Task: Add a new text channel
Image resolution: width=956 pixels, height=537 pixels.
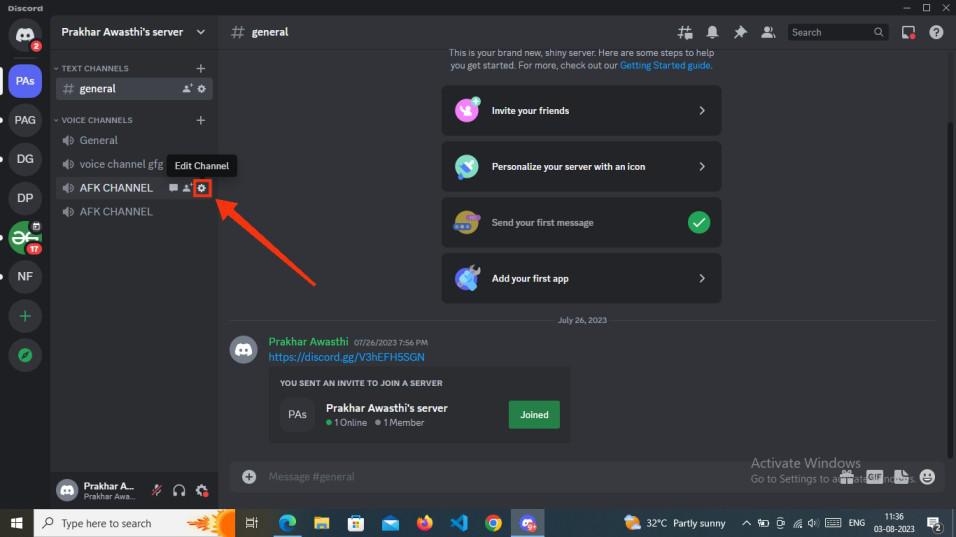Action: pyautogui.click(x=201, y=68)
